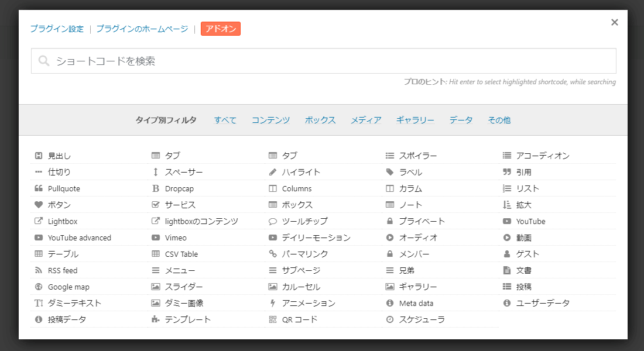Open the プラグイン設定 link
The height and width of the screenshot is (351, 644).
tap(57, 29)
